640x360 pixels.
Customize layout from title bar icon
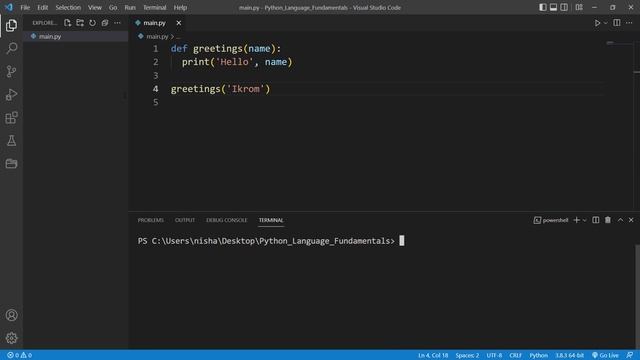tap(579, 7)
